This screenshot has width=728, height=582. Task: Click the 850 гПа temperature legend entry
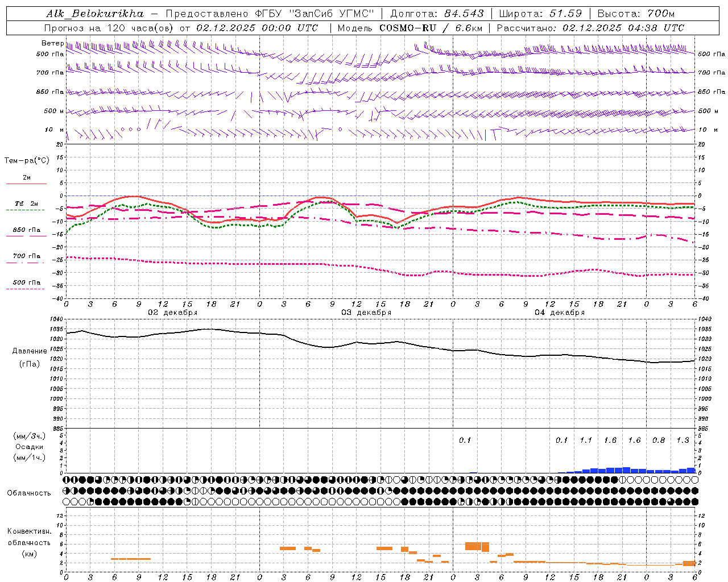[x=27, y=230]
